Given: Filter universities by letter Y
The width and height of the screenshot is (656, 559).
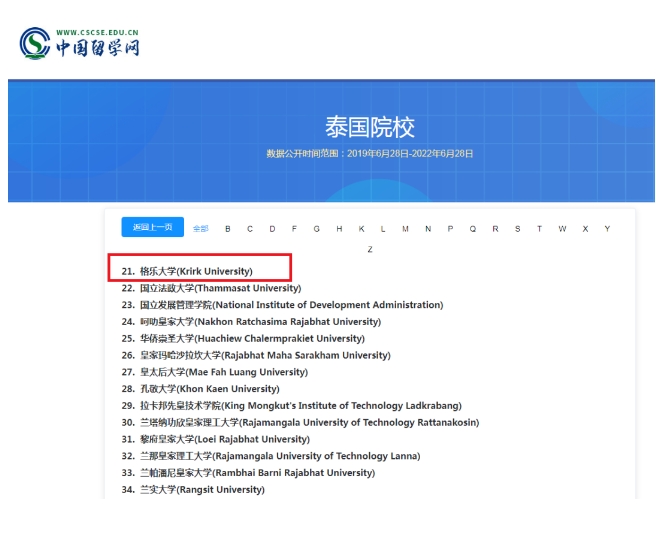Looking at the screenshot, I should pyautogui.click(x=607, y=229).
